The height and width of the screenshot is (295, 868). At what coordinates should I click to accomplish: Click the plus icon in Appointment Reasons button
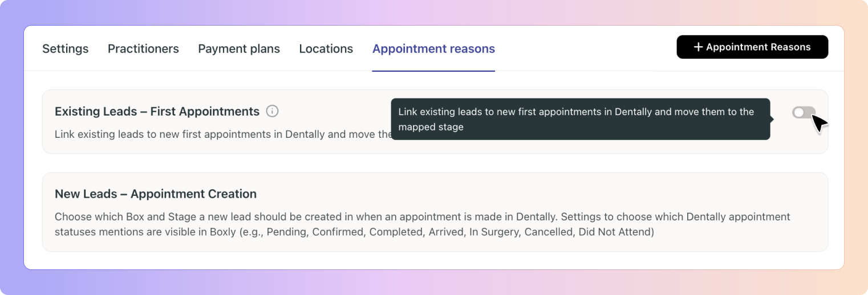697,47
